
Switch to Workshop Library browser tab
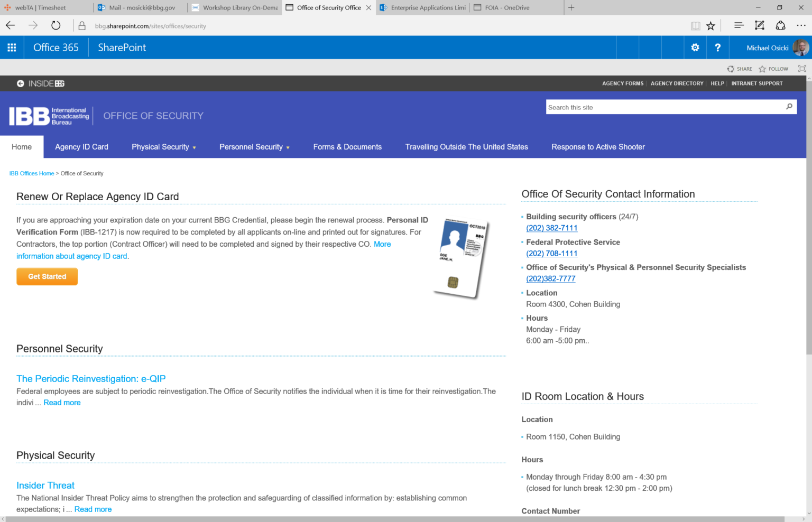tap(235, 7)
